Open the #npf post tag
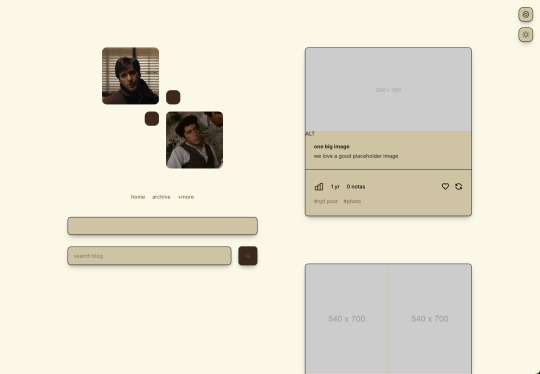Screen dimensions: 540x374 pos(325,201)
